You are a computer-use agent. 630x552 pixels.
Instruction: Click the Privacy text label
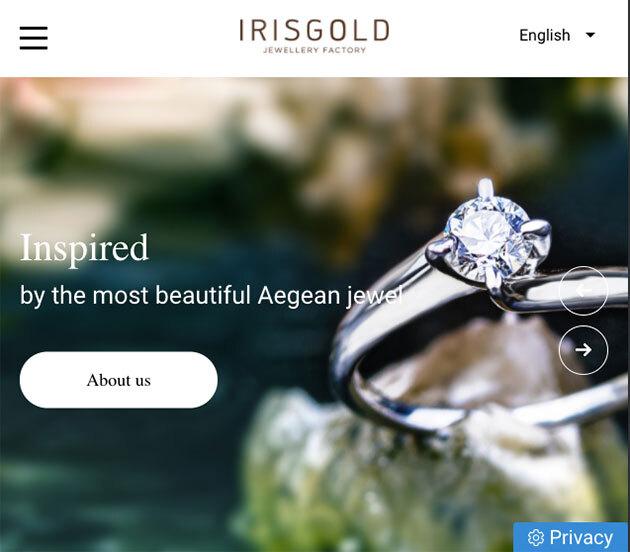click(581, 538)
